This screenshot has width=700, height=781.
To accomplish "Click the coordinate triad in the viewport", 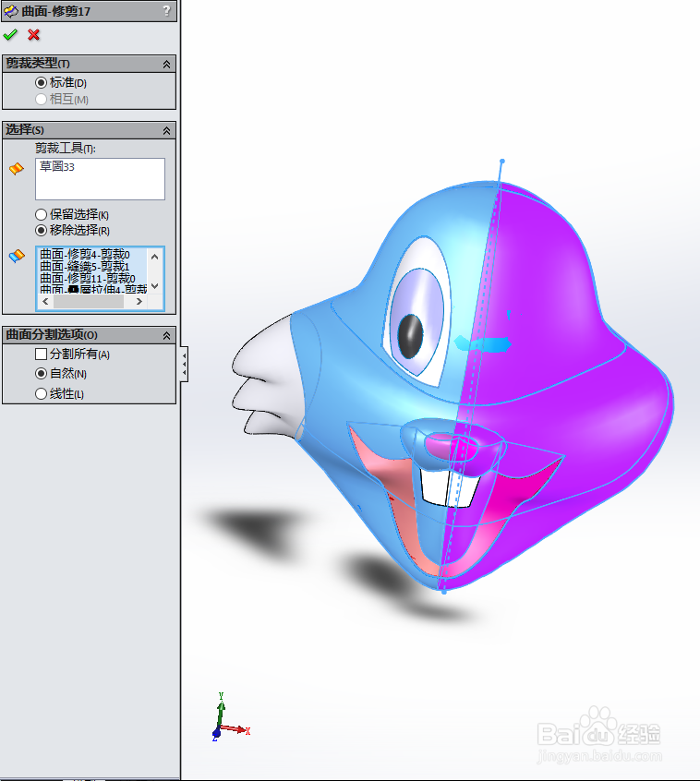I will click(x=229, y=718).
